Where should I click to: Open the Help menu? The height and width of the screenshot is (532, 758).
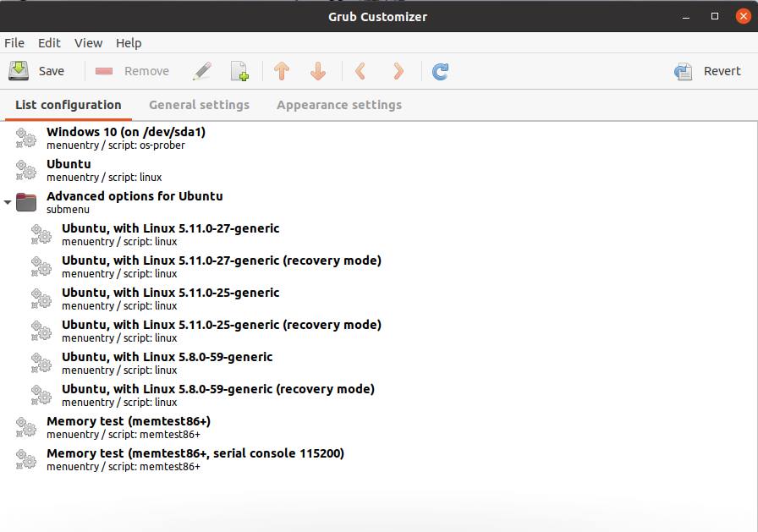pyautogui.click(x=129, y=43)
